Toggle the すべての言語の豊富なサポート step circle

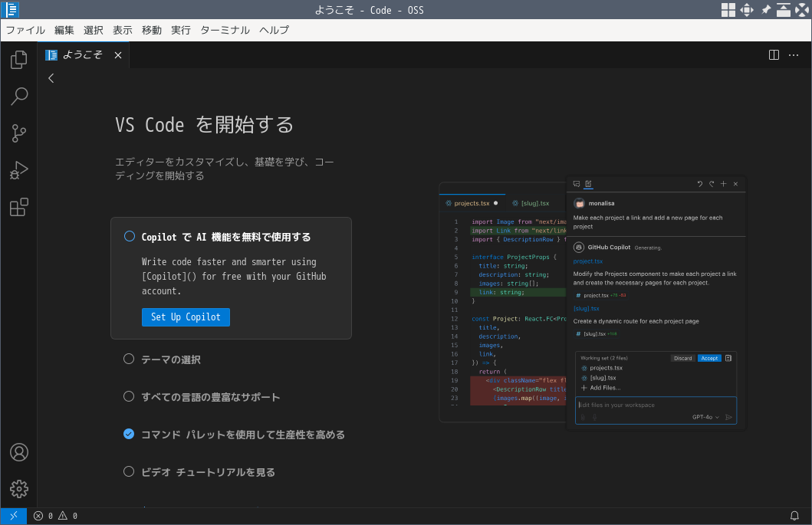tap(129, 397)
